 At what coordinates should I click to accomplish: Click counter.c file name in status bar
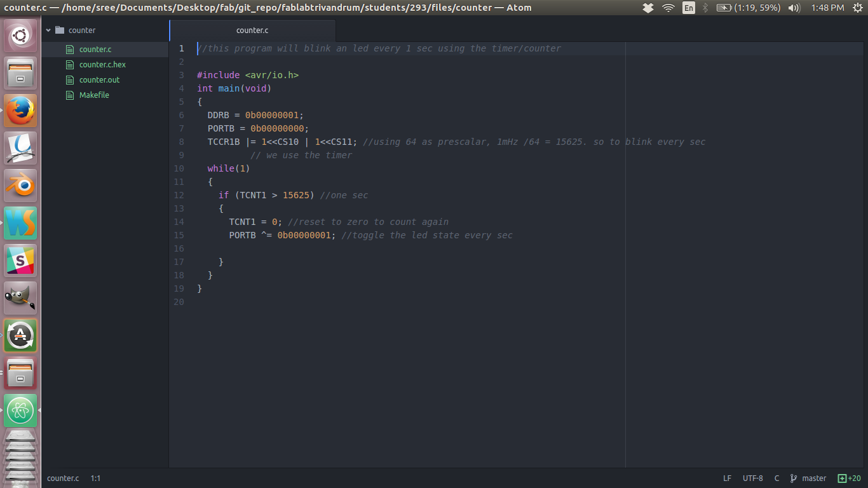[x=63, y=478]
